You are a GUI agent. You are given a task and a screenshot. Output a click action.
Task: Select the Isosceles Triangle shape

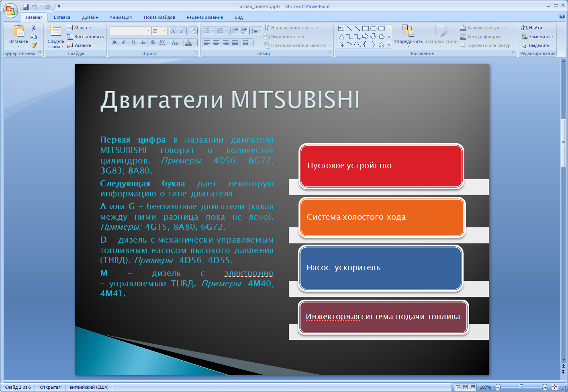tap(341, 37)
